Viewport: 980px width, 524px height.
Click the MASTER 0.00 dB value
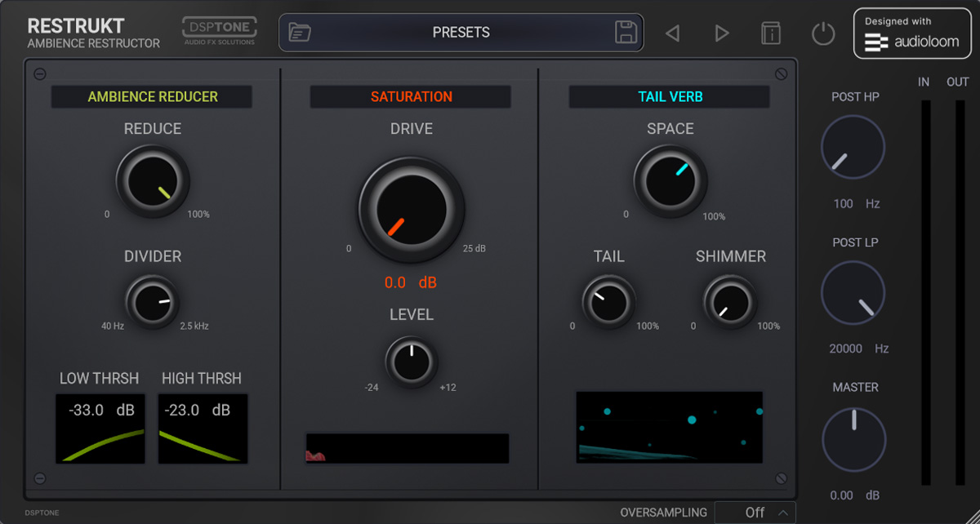tap(854, 495)
